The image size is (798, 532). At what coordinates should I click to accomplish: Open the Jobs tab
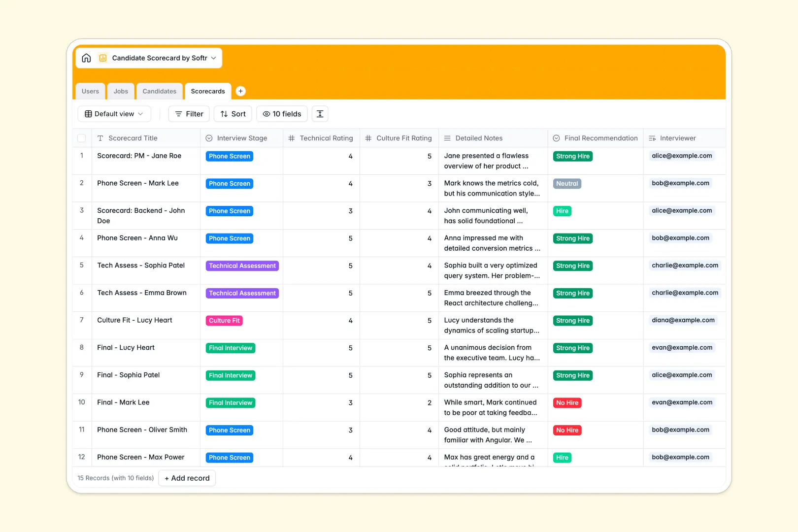[120, 91]
